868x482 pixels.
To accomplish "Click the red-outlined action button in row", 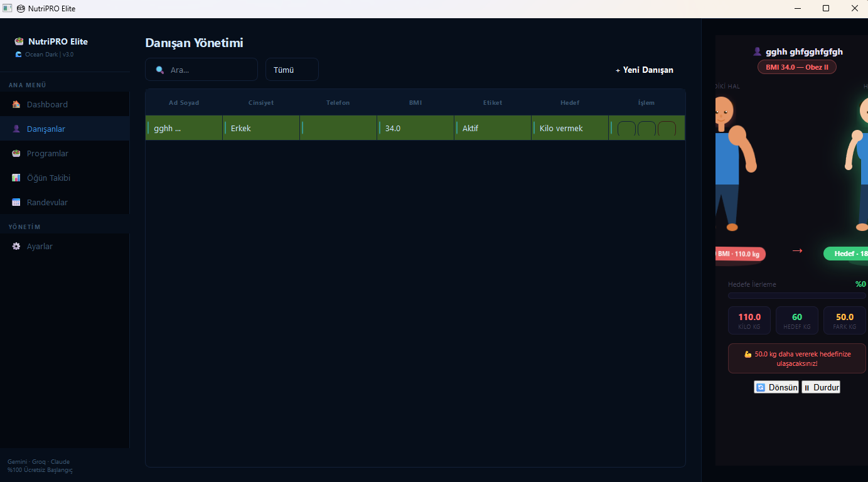I will pyautogui.click(x=667, y=129).
